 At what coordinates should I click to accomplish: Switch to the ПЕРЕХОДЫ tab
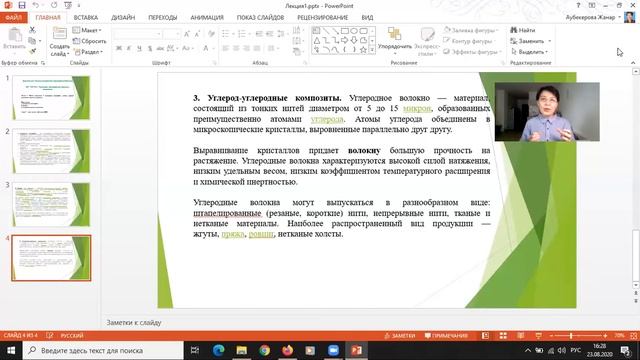click(162, 18)
